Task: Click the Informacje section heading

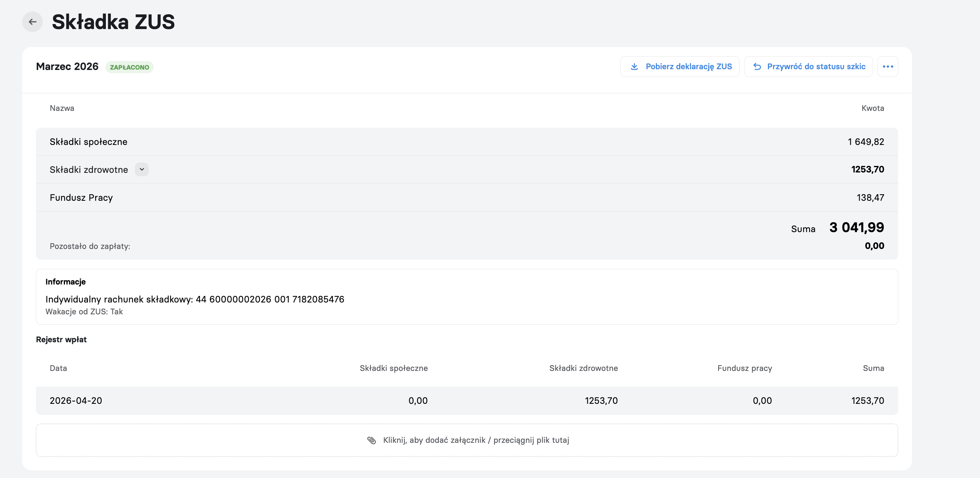Action: pyautogui.click(x=65, y=282)
